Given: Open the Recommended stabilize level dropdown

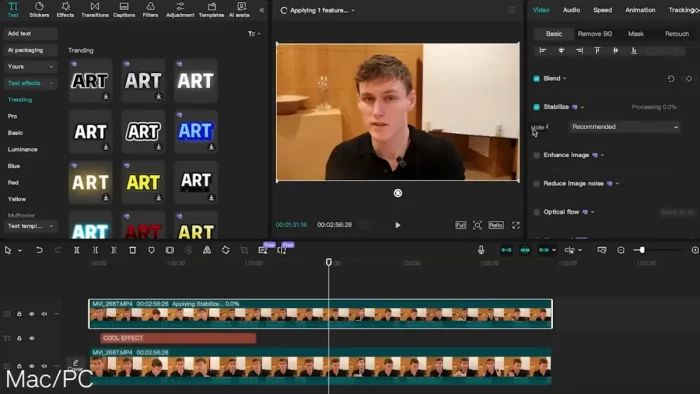Looking at the screenshot, I should (625, 127).
